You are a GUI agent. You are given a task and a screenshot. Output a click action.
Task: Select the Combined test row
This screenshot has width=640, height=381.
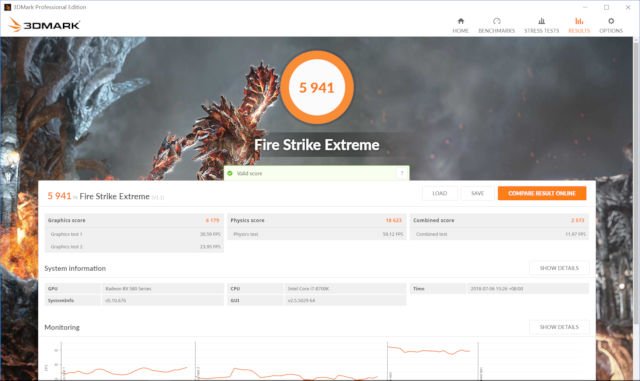tap(499, 234)
